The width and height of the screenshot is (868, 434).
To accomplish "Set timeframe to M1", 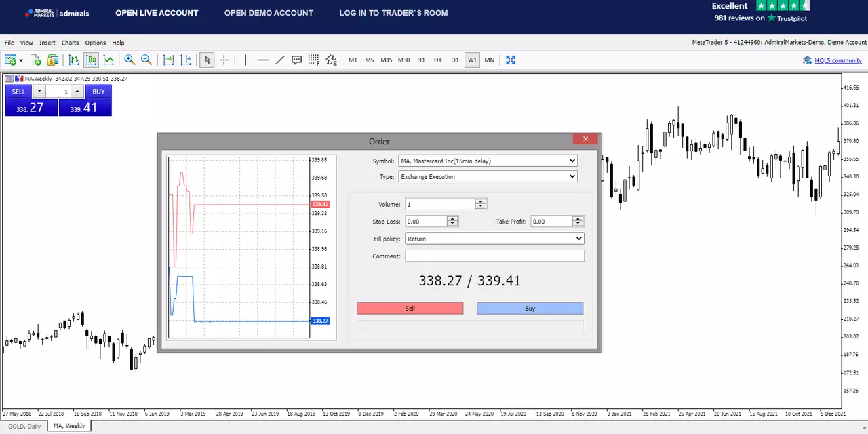I will 353,60.
